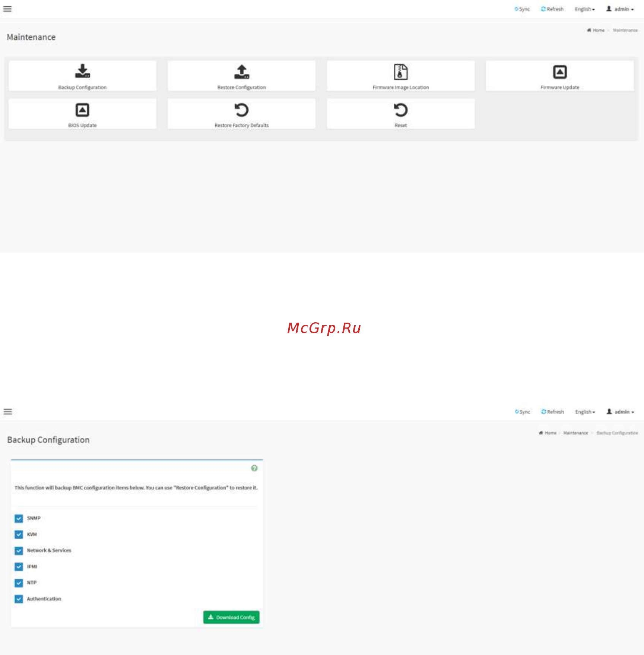
Task: Open the admin user dropdown at top
Action: point(620,9)
